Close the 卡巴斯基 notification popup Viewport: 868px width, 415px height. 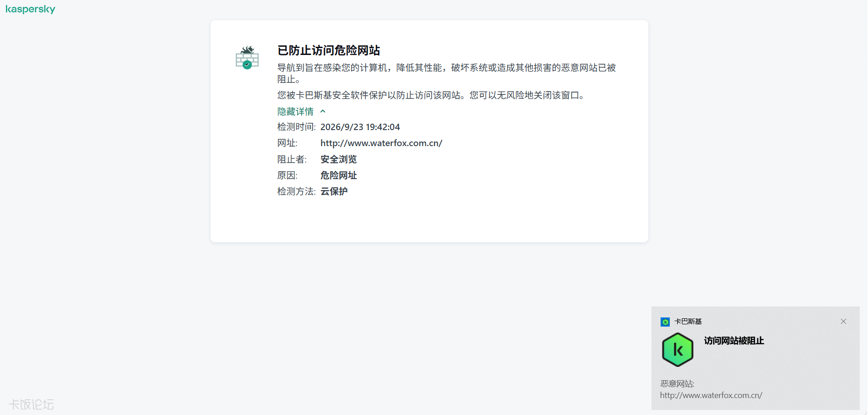click(x=843, y=322)
